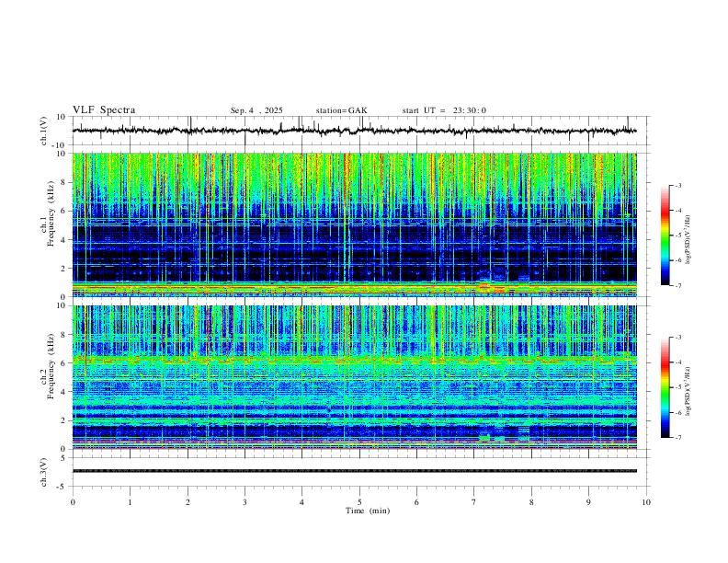The image size is (728, 563).
Task: Click the time axis tick label "7"
Action: pyautogui.click(x=474, y=502)
